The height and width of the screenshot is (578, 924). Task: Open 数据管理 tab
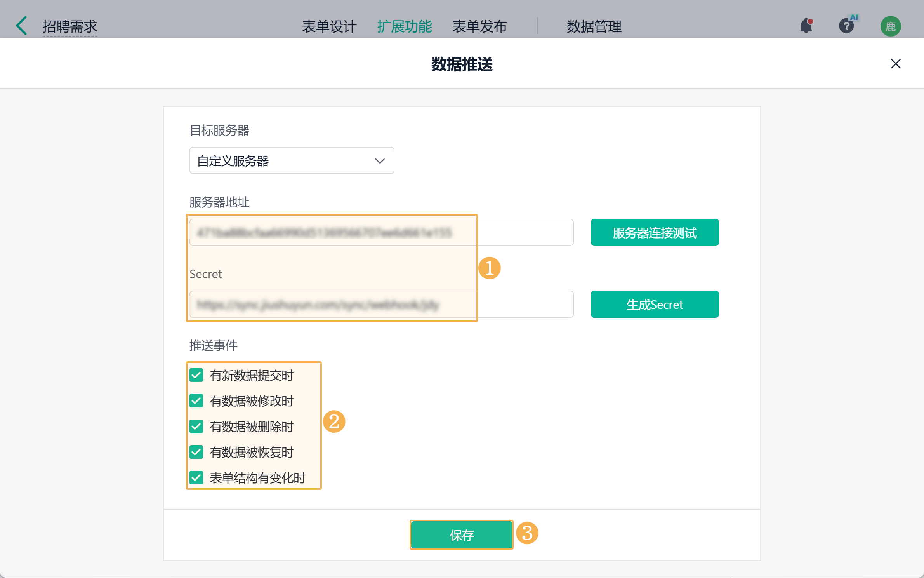594,26
